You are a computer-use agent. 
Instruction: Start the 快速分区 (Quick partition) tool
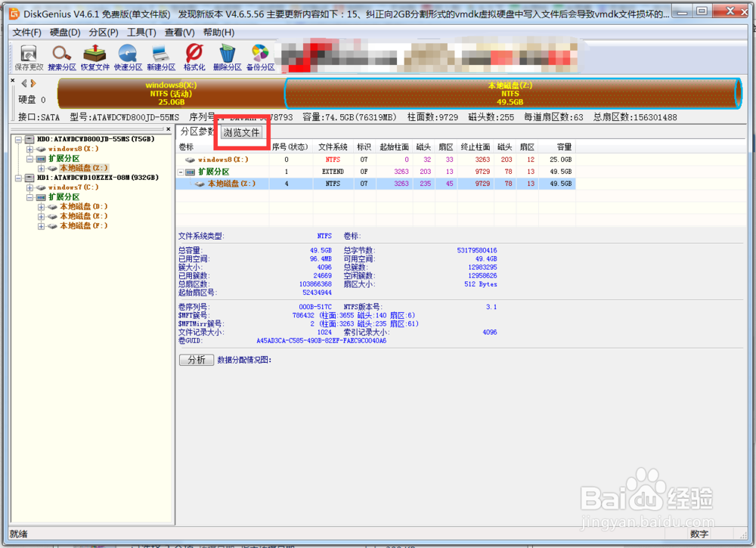[128, 57]
